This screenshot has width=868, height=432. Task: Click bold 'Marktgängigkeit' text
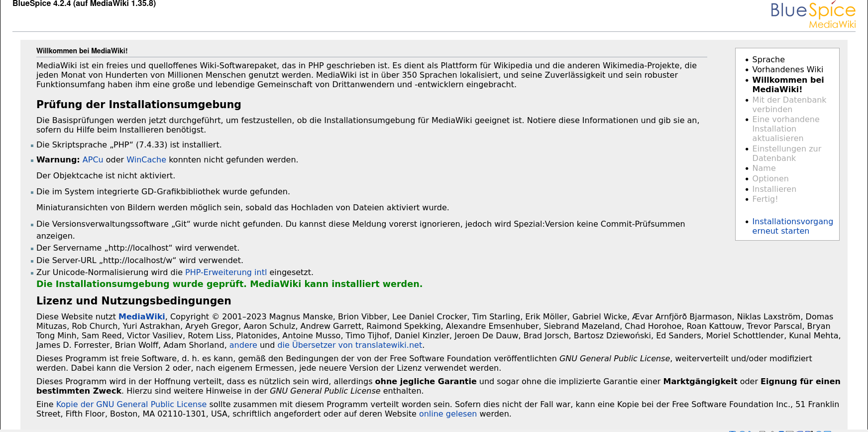700,382
